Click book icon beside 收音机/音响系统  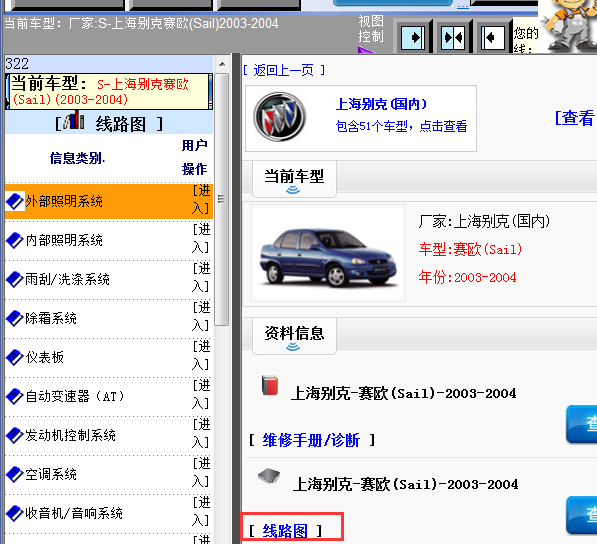[x=15, y=513]
